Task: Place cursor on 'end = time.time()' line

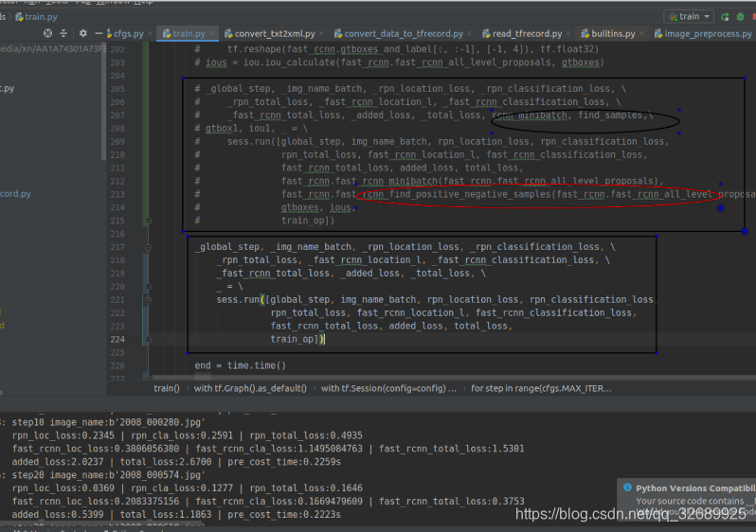Action: [240, 365]
